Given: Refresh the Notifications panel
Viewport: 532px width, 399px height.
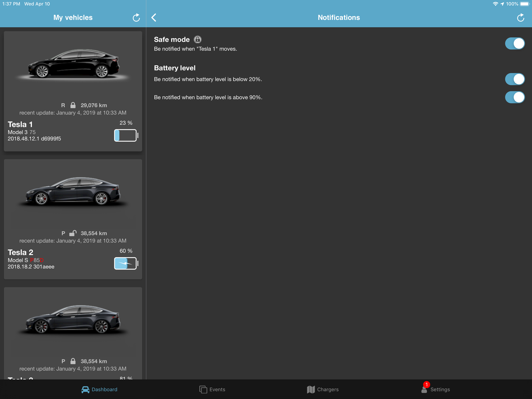Looking at the screenshot, I should (521, 18).
